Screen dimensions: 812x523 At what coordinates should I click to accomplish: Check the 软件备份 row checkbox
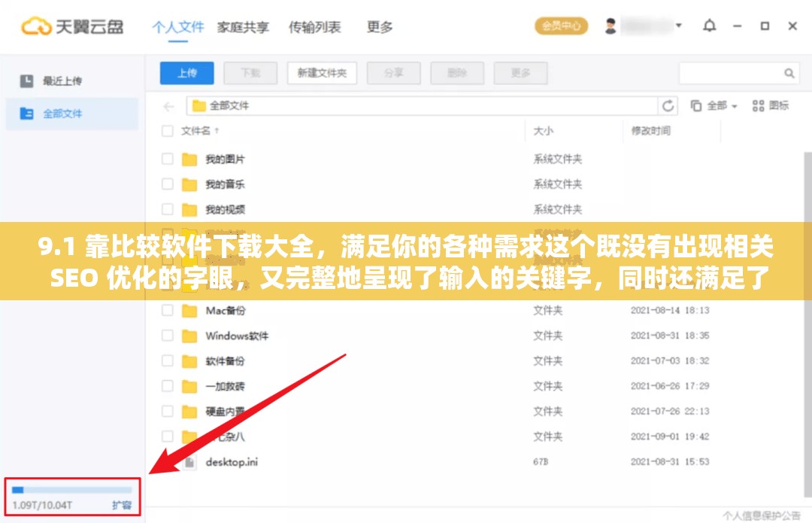tap(167, 360)
